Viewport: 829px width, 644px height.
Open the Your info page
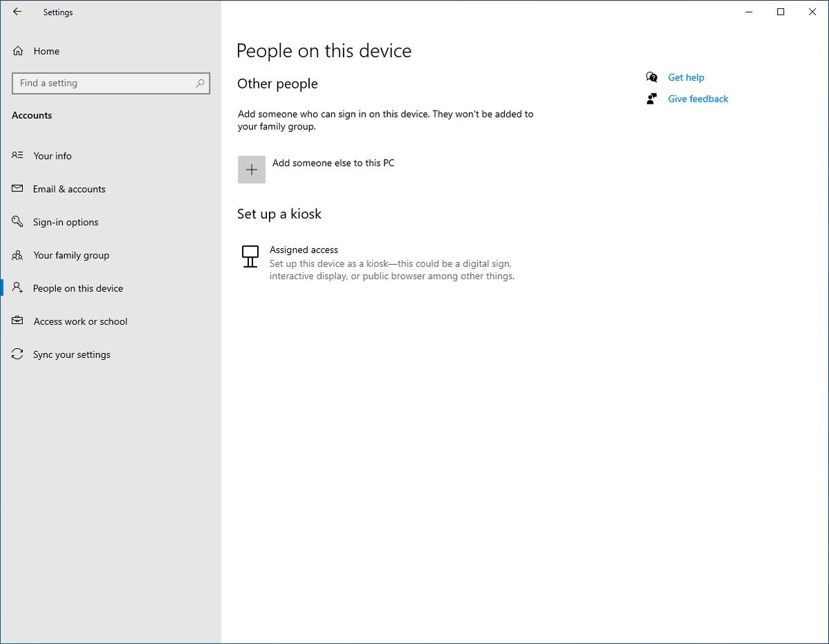click(111, 156)
